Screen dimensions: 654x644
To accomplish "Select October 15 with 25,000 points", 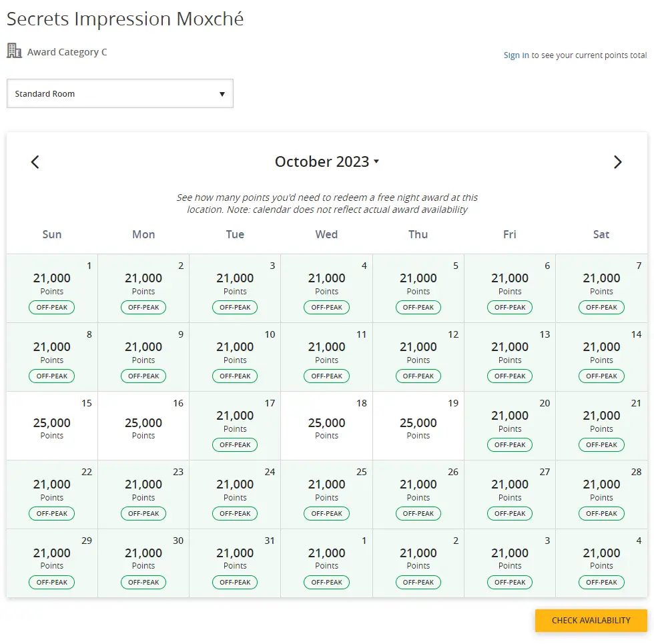I will pos(52,425).
